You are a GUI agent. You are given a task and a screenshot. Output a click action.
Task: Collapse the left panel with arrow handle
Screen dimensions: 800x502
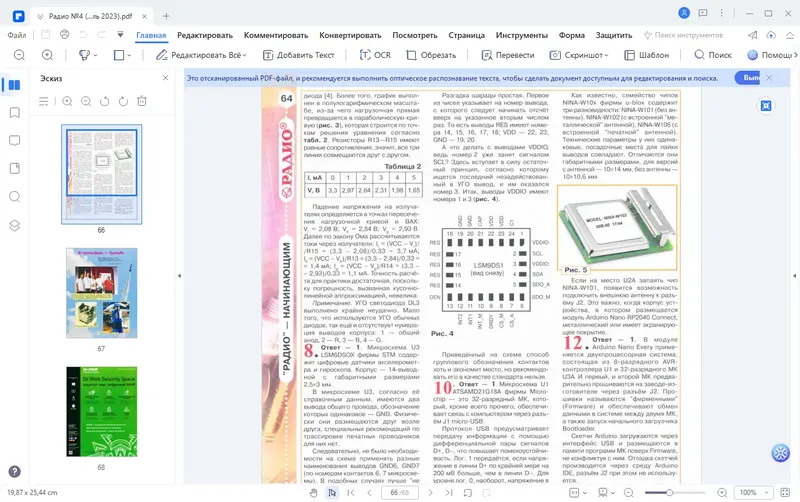(179, 276)
